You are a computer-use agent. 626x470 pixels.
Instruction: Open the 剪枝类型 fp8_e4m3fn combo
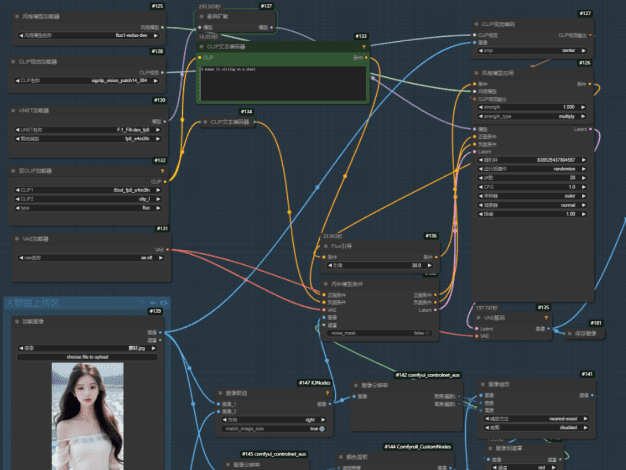(x=87, y=139)
